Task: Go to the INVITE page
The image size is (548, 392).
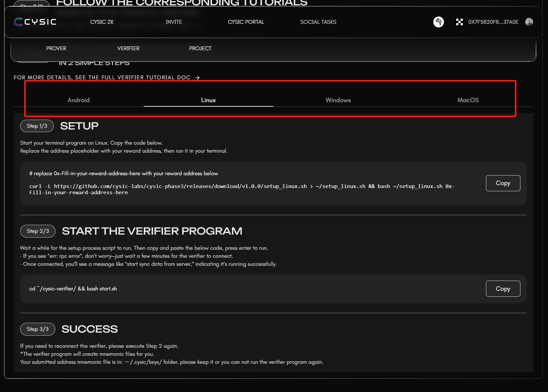Action: tap(174, 22)
